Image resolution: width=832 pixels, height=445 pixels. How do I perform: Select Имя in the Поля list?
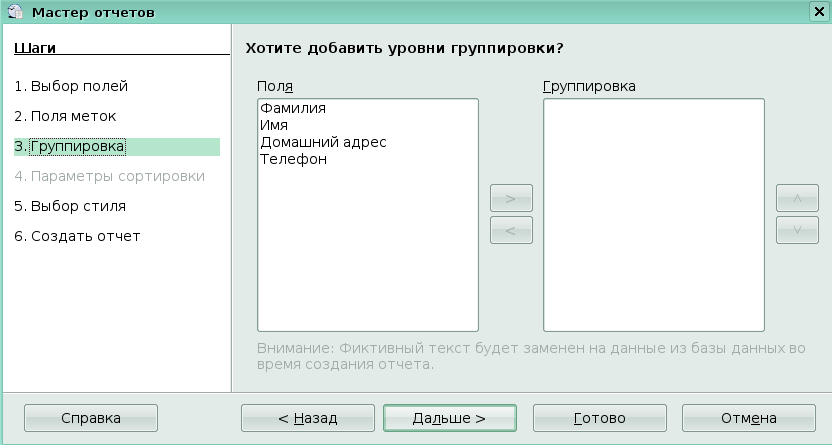click(274, 125)
